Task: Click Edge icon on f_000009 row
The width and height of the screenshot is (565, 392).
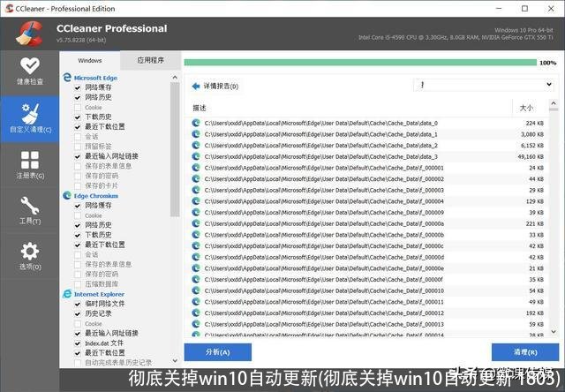Action: (x=196, y=212)
